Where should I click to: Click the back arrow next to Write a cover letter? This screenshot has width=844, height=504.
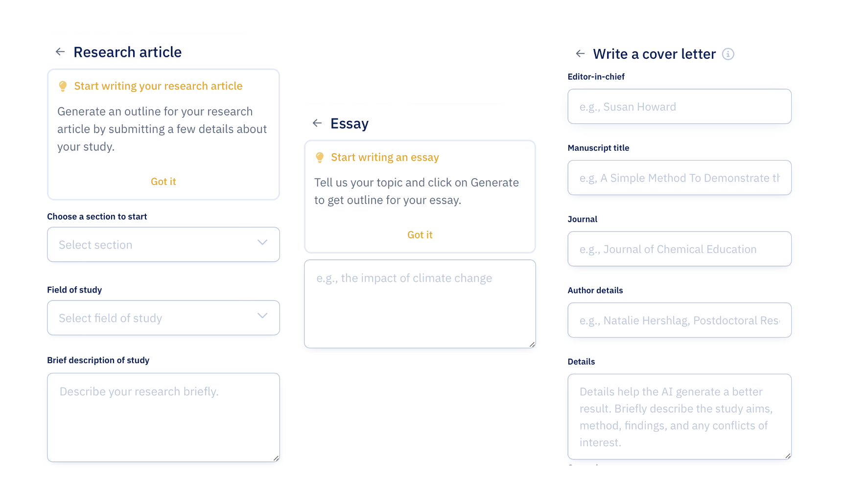(580, 54)
